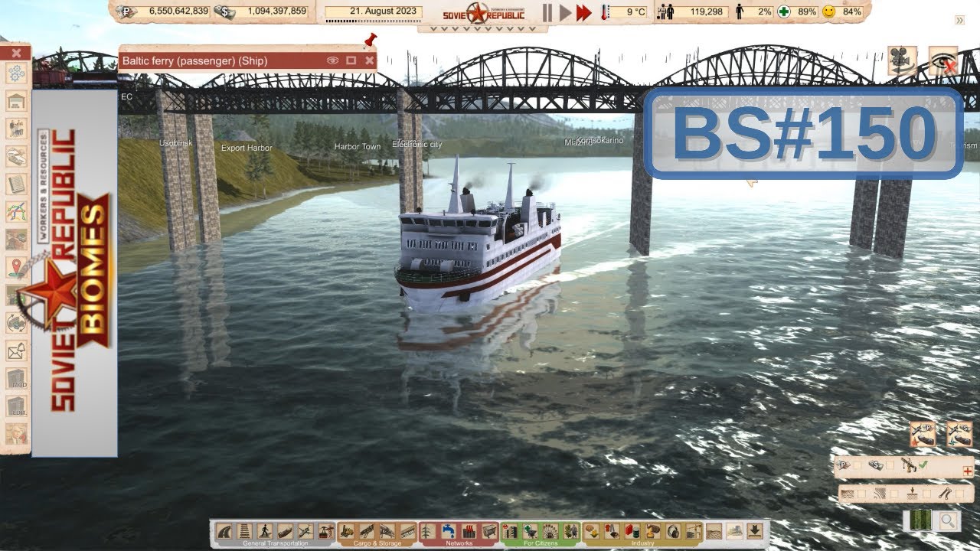Open the ship harbor construction menu
Image resolution: width=980 pixels, height=551 pixels.
click(x=285, y=531)
